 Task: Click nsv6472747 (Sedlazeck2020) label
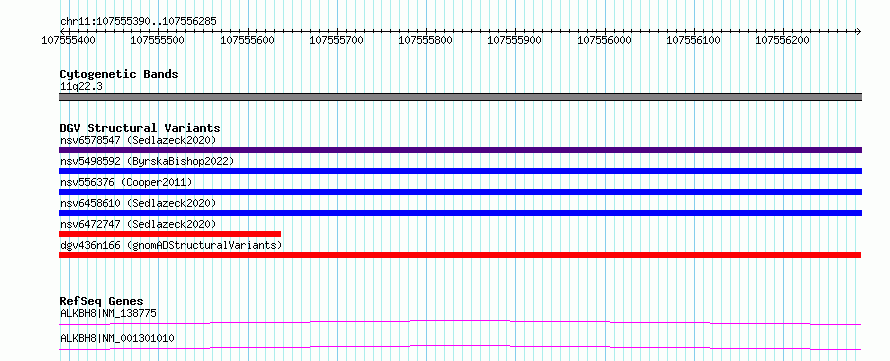[x=138, y=224]
